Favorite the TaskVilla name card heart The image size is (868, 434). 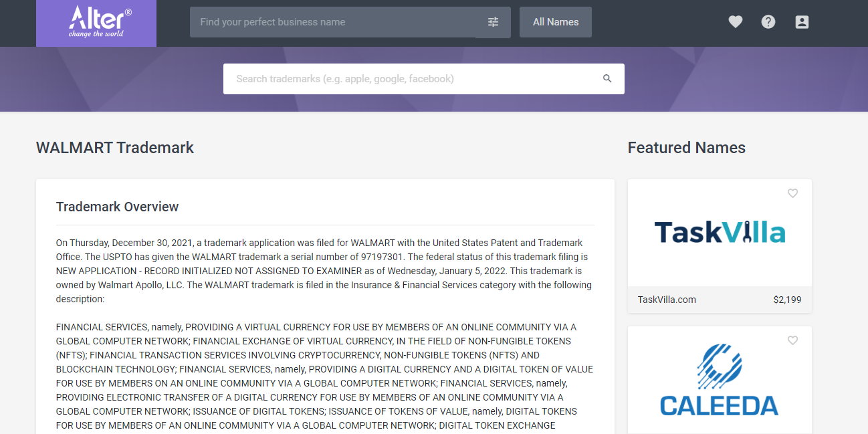pos(792,193)
